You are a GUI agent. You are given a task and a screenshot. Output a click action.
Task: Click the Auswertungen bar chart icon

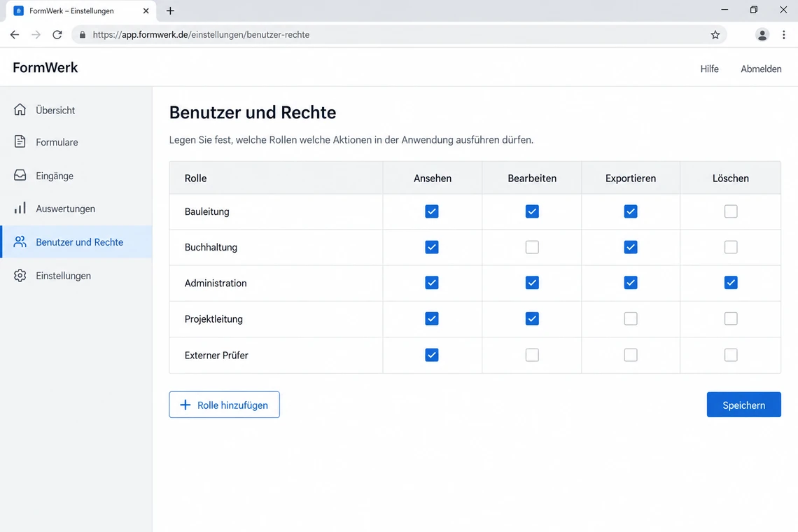[x=20, y=208]
